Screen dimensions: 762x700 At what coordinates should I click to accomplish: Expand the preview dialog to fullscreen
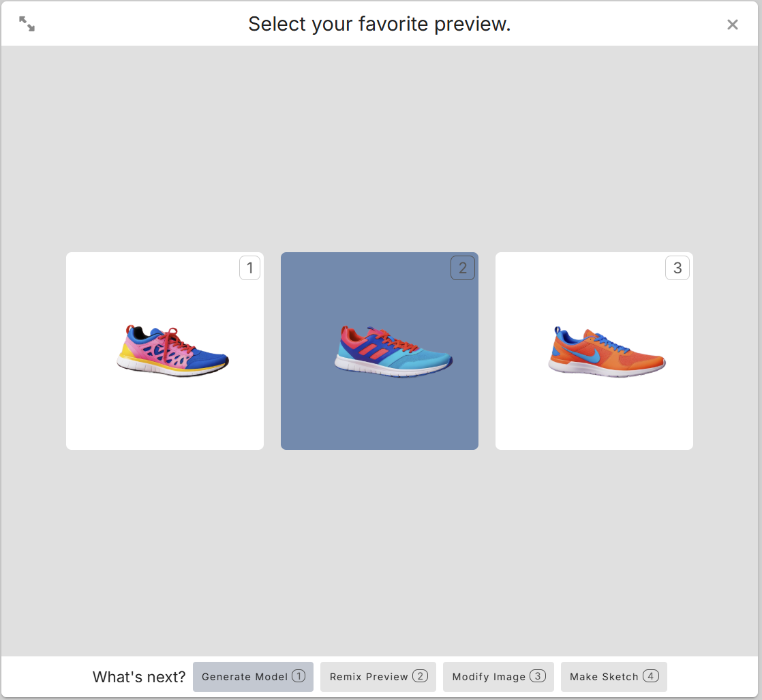pos(27,24)
